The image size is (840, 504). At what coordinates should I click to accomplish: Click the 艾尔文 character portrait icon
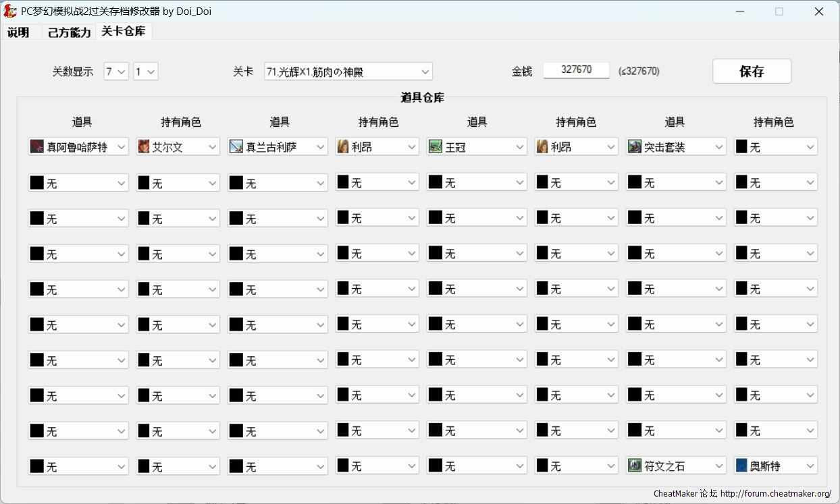click(143, 146)
